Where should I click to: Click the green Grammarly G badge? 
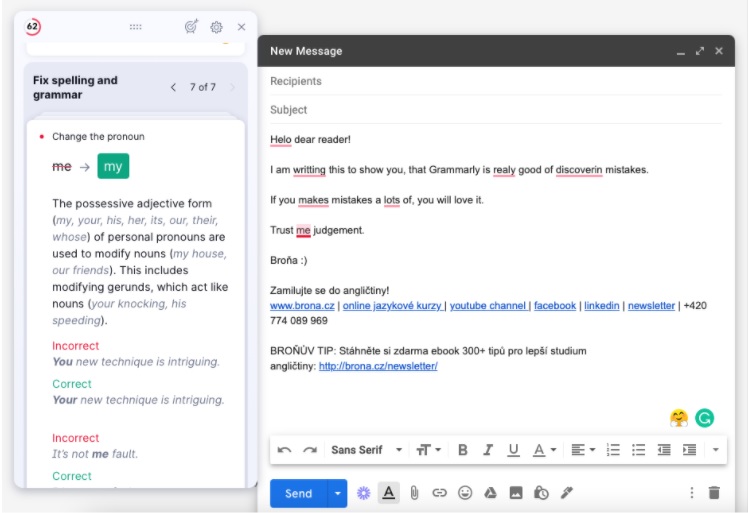[706, 418]
